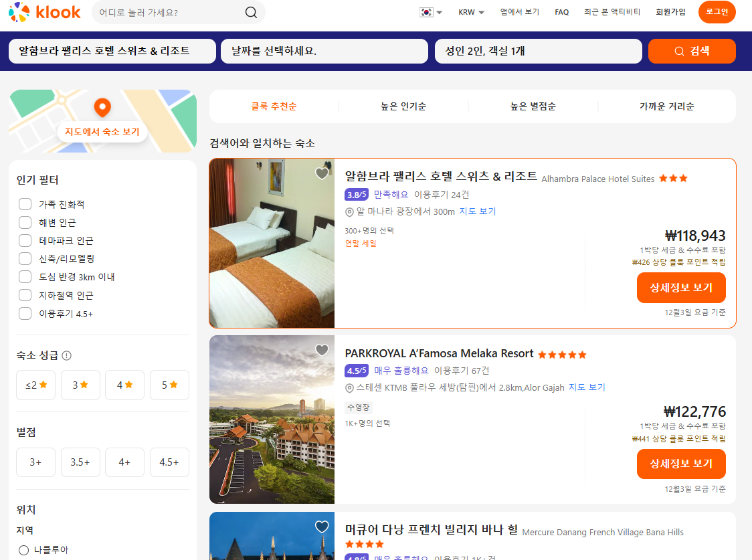
Task: Click the 머큐어 다낭 프렌치 빌리지 바나 힐 title
Action: [431, 530]
